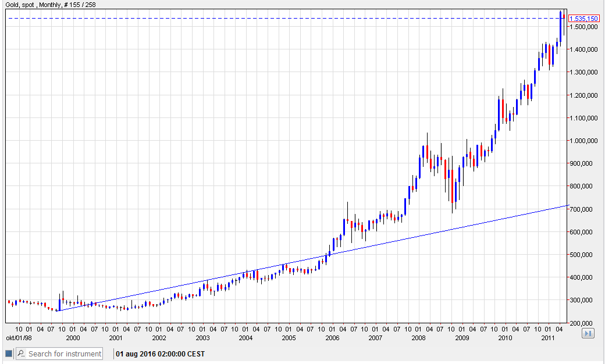The height and width of the screenshot is (364, 605).
Task: Select the 2011 year on time axis
Action: coord(548,337)
